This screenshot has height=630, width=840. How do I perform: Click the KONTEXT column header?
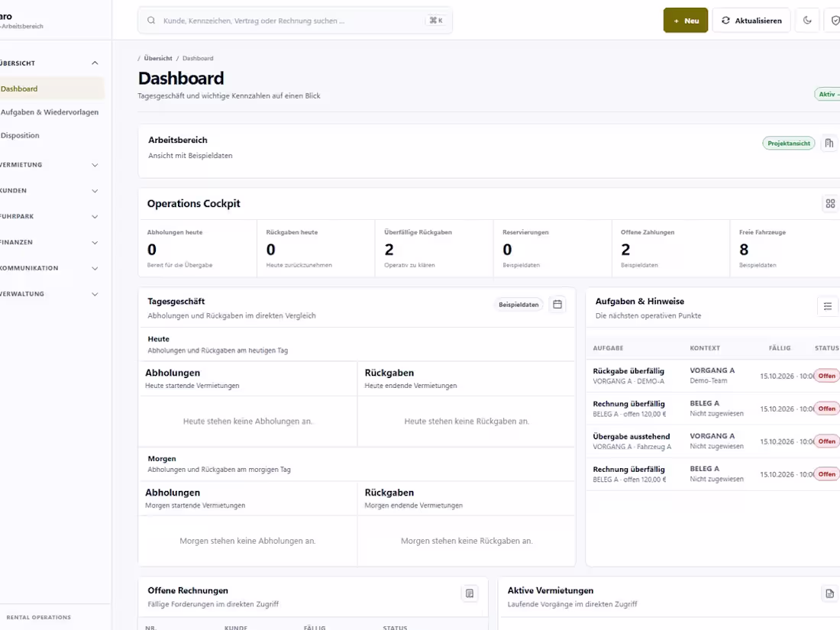tap(705, 348)
